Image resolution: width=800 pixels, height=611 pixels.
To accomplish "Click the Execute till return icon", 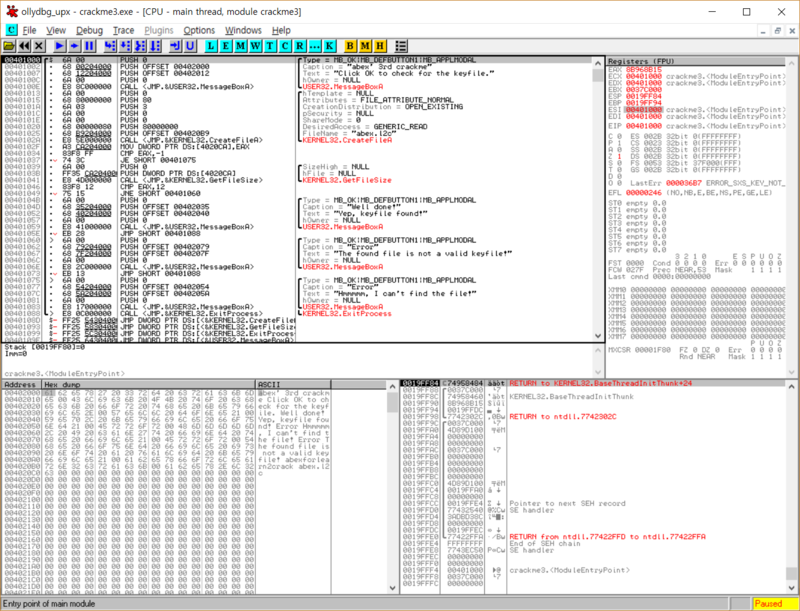I will (x=175, y=46).
